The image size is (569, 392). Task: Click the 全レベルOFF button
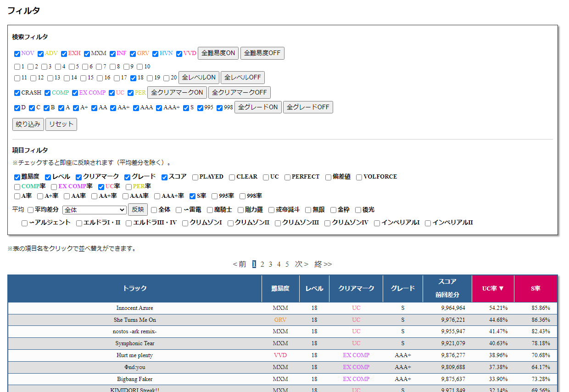[243, 78]
